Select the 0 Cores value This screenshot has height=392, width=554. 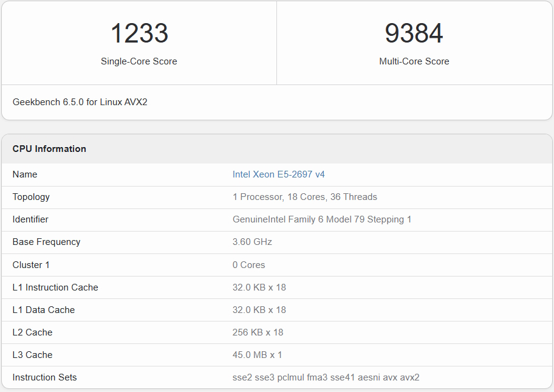(248, 265)
